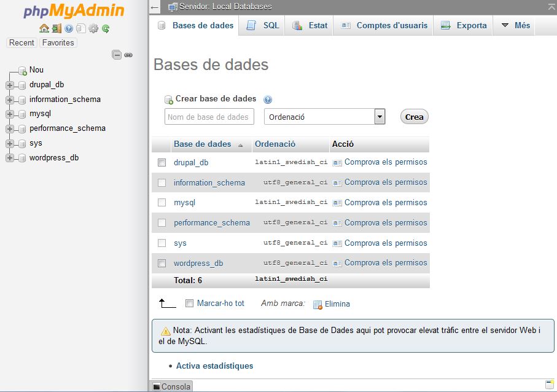The height and width of the screenshot is (392, 557).
Task: Open the documentation pages icon in sidebar
Action: (81, 28)
